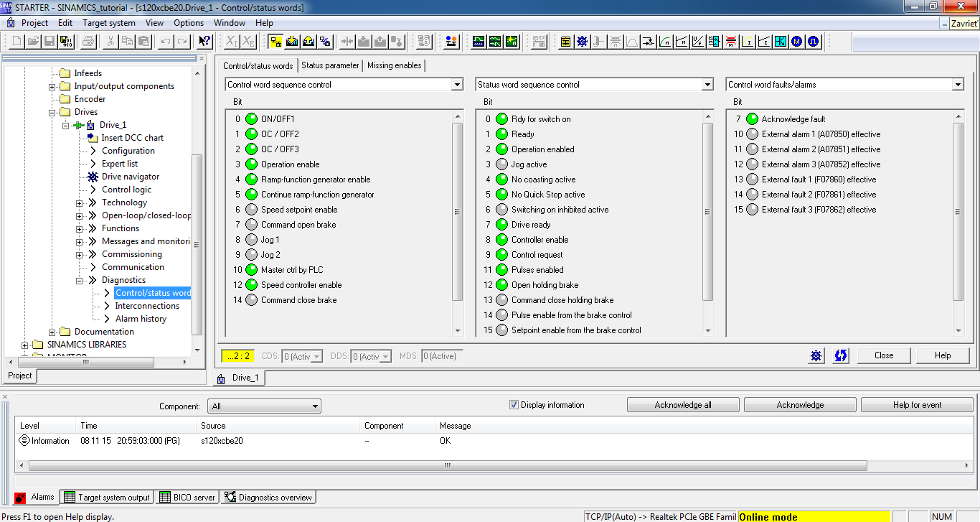Click the Undo toolbar icon
Screen dimensions: 980x522
tap(166, 42)
